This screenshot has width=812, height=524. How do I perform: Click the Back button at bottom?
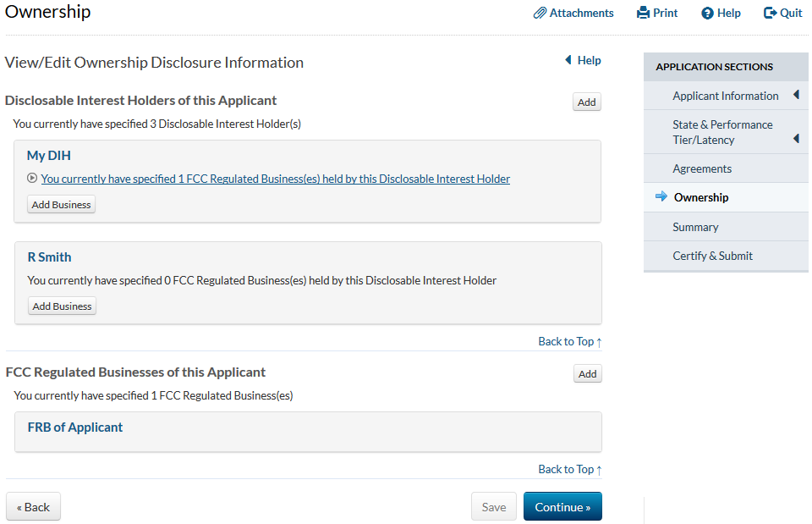[x=34, y=507]
